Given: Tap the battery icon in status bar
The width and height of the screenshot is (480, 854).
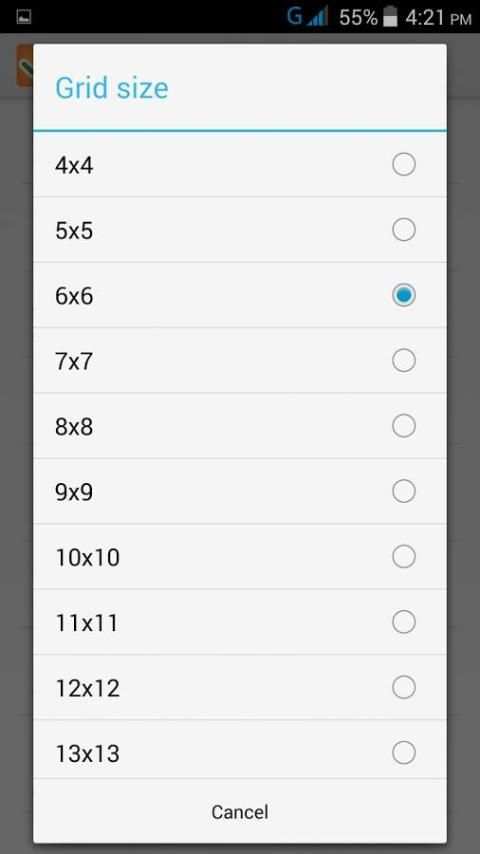Looking at the screenshot, I should tap(390, 17).
